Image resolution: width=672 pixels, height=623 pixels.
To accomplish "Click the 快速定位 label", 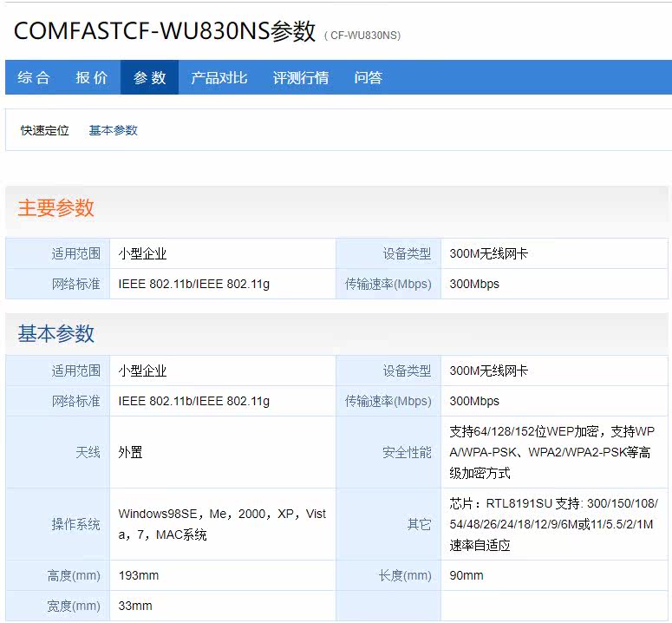I will [x=45, y=130].
